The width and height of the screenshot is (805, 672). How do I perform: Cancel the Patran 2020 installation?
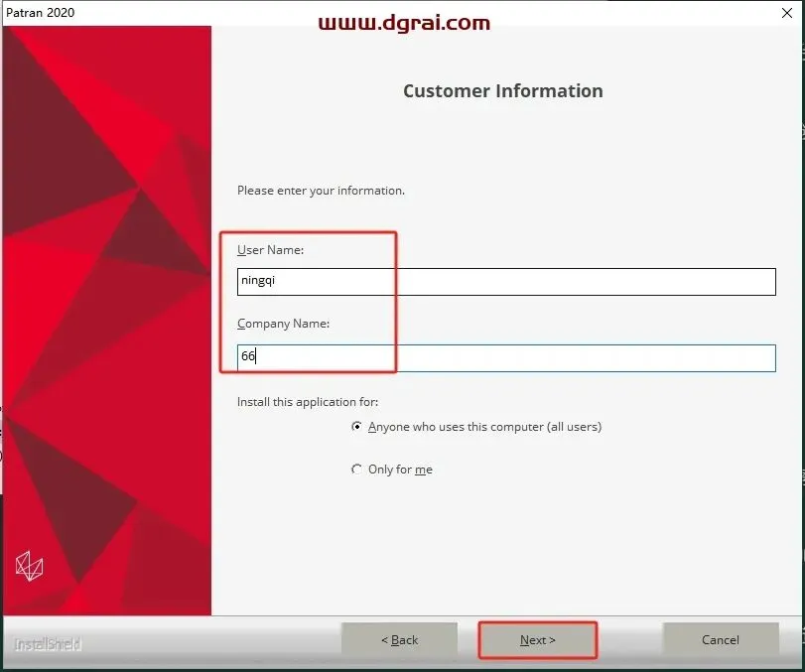point(721,640)
